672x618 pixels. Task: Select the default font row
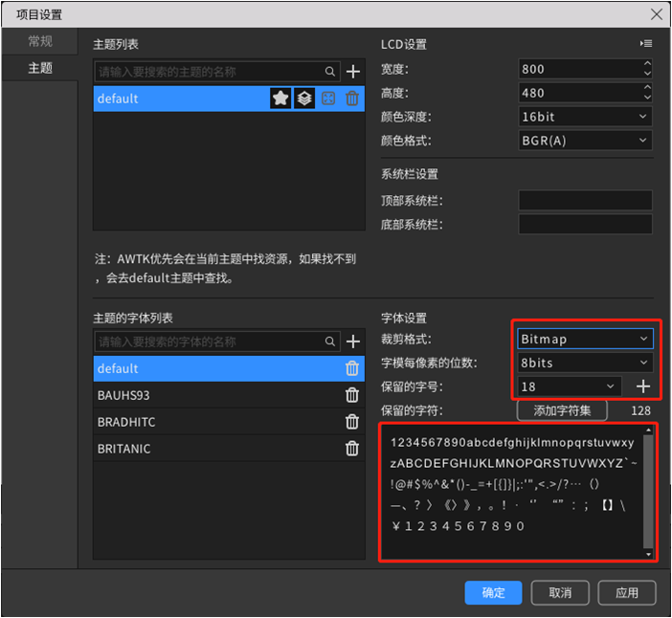coord(229,368)
